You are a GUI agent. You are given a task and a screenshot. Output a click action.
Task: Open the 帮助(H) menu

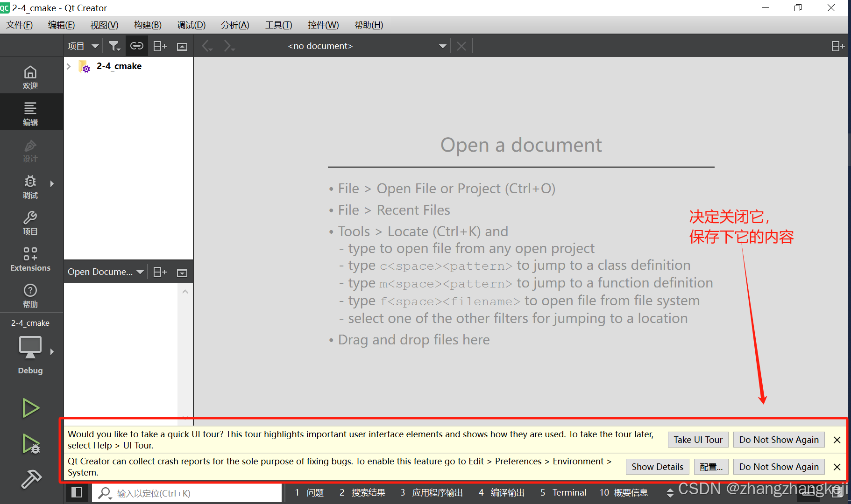click(x=369, y=25)
